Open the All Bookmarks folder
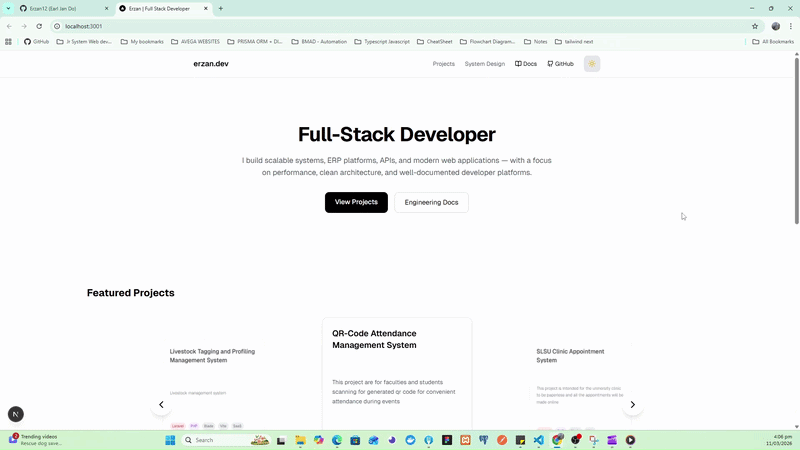Screen dimensions: 800x450 pyautogui.click(x=773, y=42)
